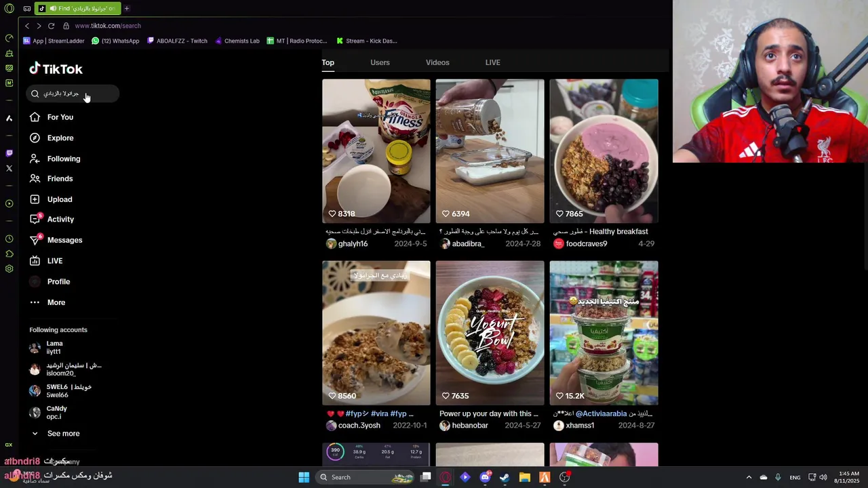Open Opera sidebar settings gear
Image resolution: width=868 pixels, height=488 pixels.
click(9, 269)
